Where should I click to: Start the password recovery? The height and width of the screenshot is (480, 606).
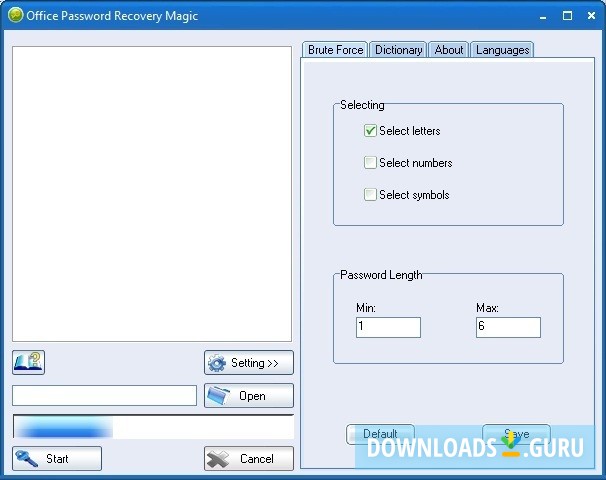pos(57,458)
